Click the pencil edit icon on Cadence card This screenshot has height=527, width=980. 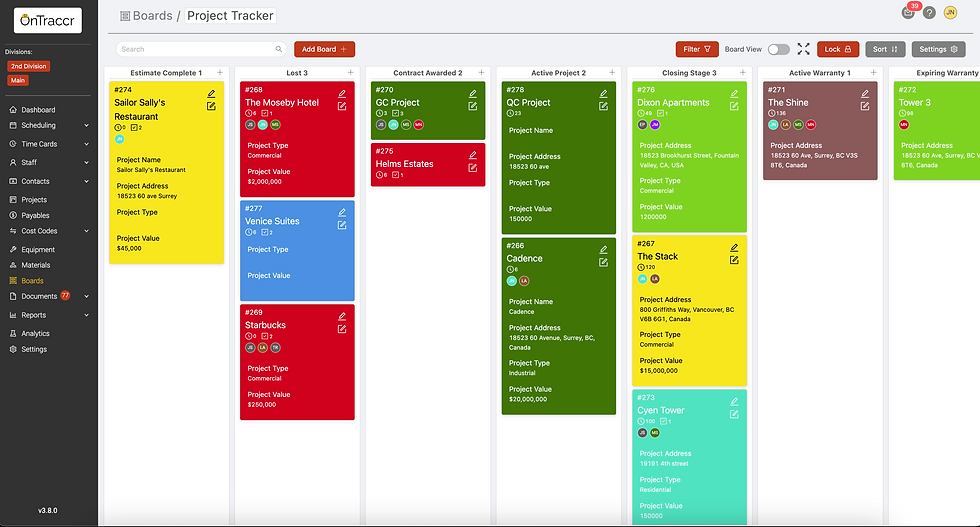point(603,250)
